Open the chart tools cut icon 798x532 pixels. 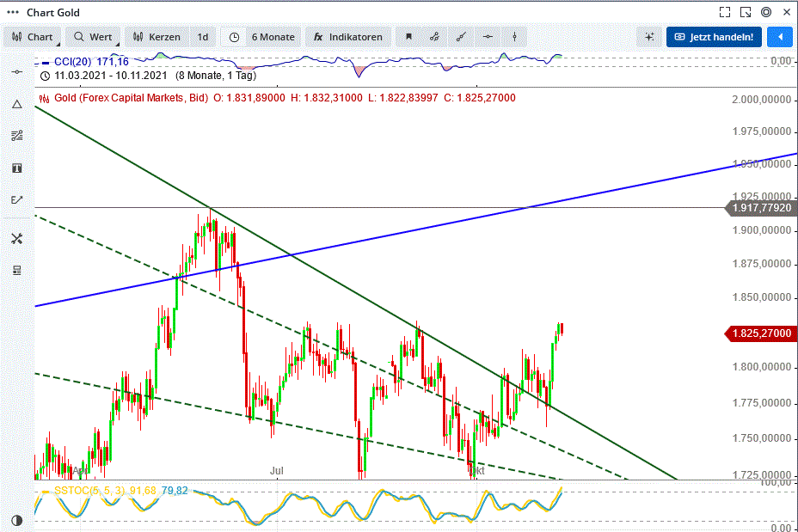[x=16, y=238]
